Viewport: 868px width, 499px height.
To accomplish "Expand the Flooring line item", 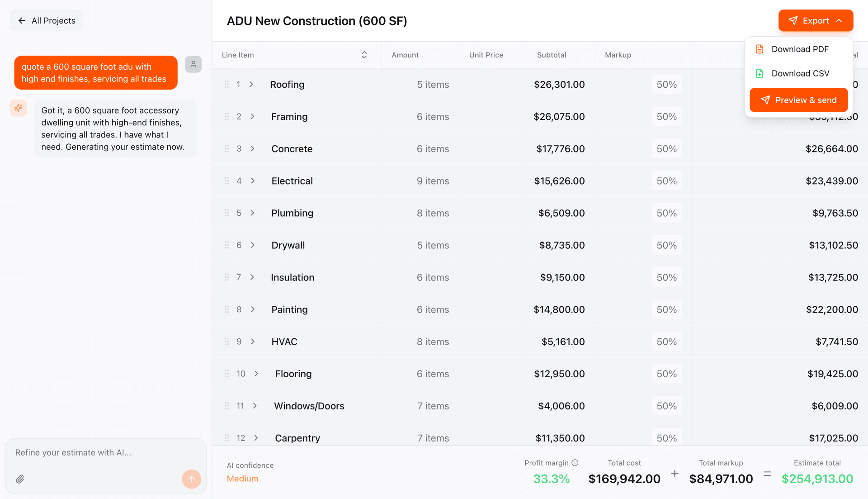I will coord(256,374).
